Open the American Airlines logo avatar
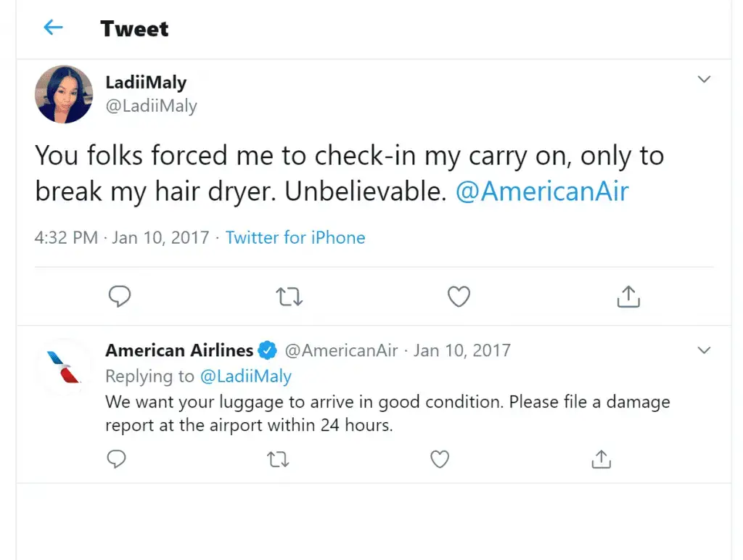Screen dimensions: 743x560 64,367
